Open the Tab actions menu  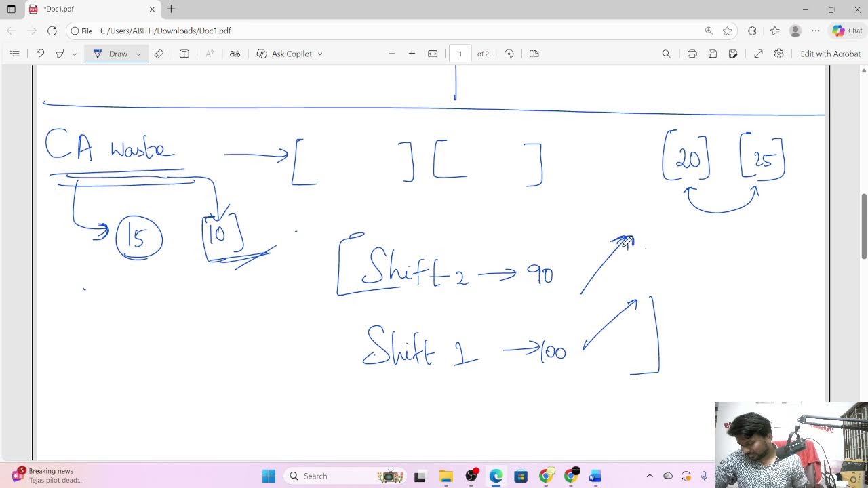pyautogui.click(x=11, y=9)
